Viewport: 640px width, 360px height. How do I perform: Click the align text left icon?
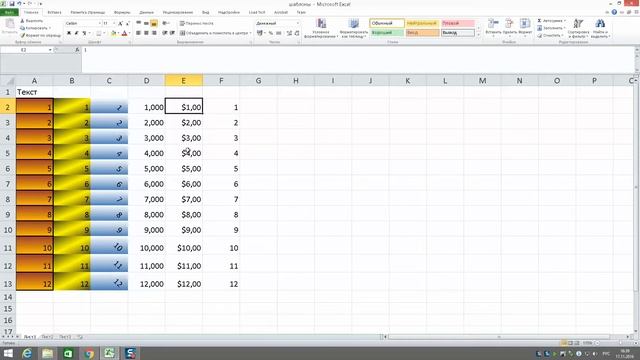[139, 33]
